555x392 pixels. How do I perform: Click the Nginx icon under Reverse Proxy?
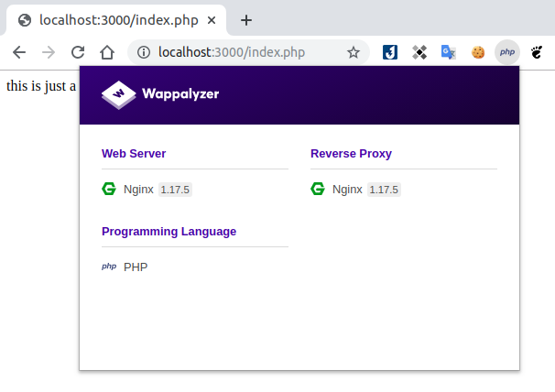[x=318, y=189]
